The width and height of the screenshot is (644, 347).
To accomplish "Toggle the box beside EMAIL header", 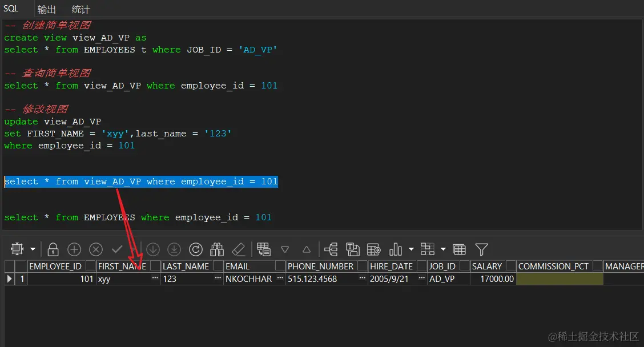I will 280,266.
